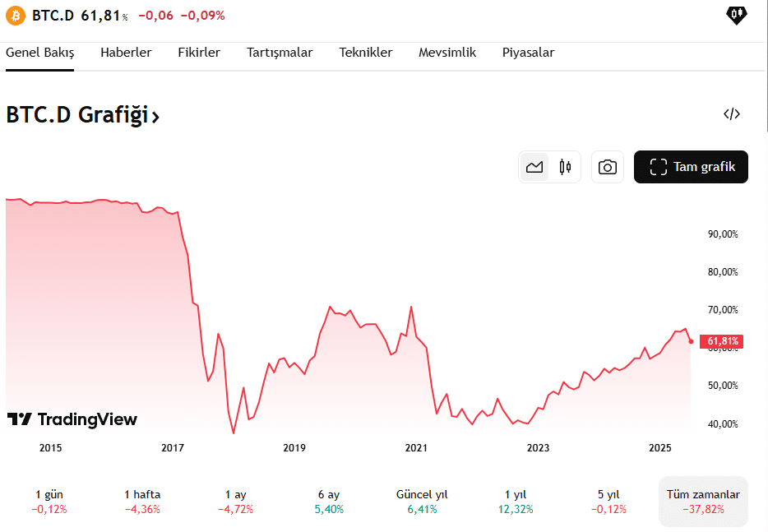Click the red 61,81% price label

pos(721,341)
